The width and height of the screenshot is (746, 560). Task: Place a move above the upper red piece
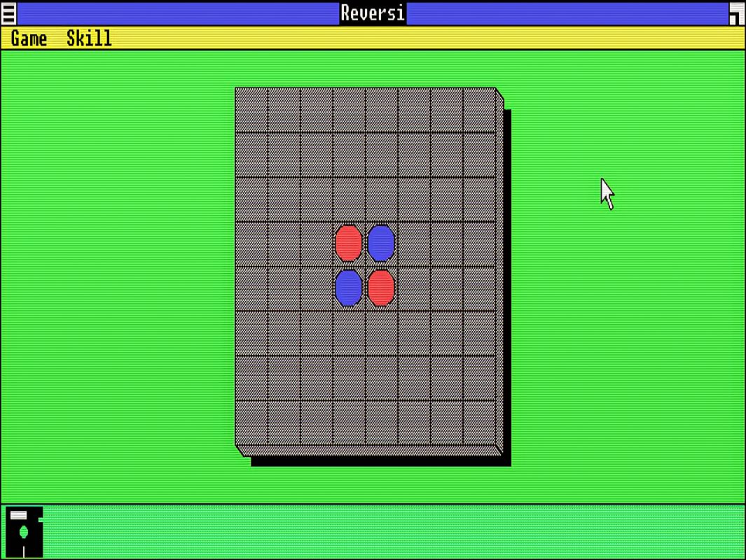coord(348,199)
